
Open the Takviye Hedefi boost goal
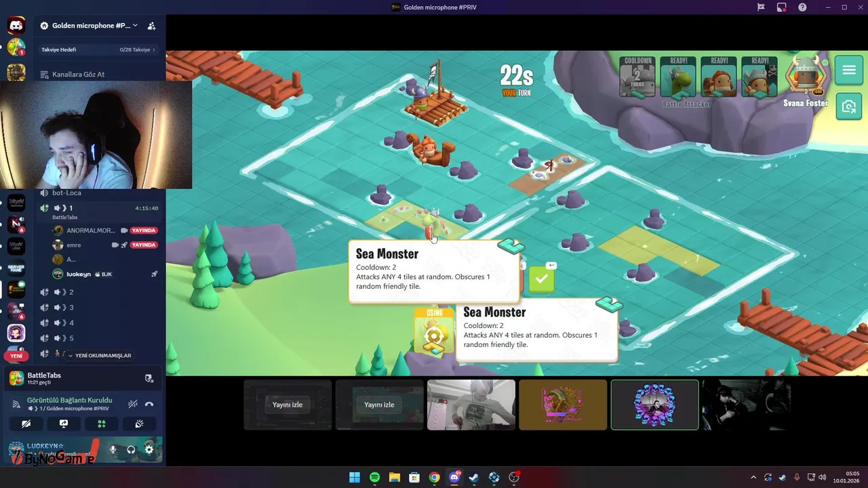coord(98,49)
